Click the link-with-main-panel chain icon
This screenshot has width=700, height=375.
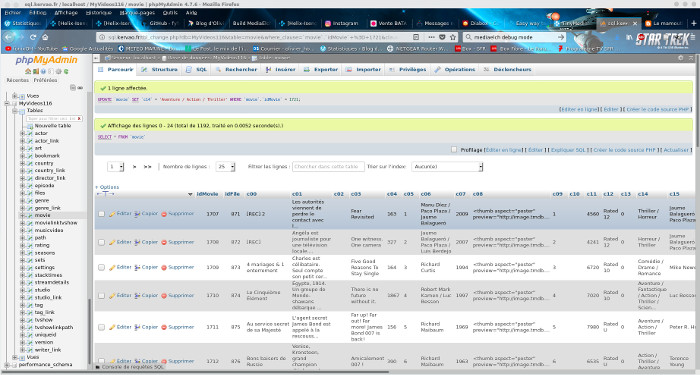pos(80,88)
